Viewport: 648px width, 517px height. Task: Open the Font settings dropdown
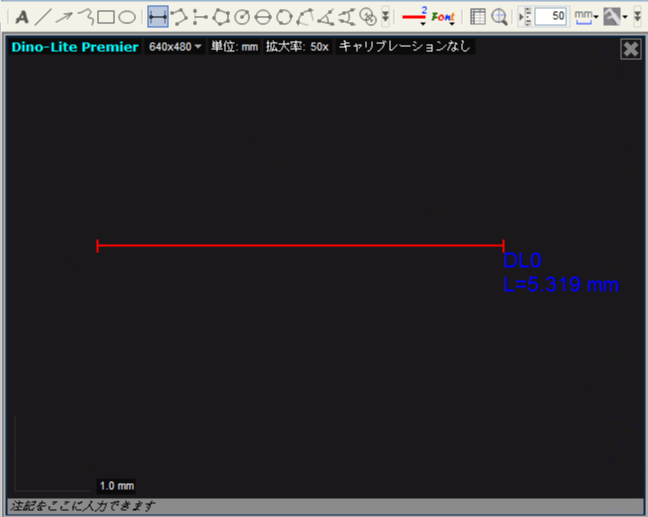(443, 17)
